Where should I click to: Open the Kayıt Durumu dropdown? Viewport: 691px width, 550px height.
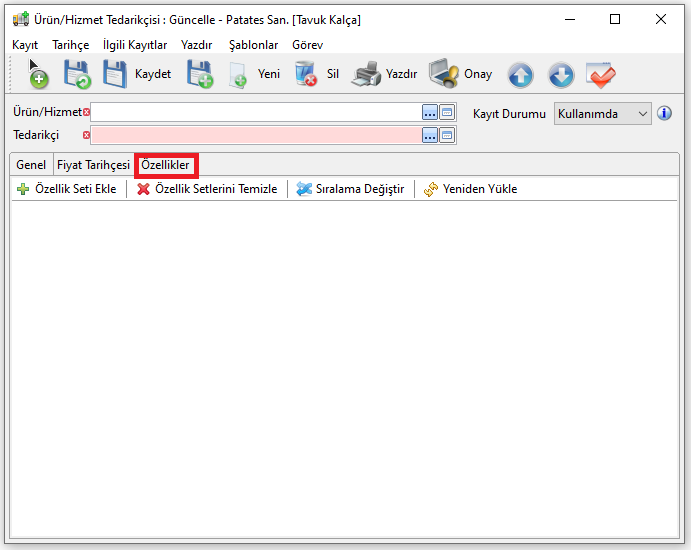coord(603,113)
